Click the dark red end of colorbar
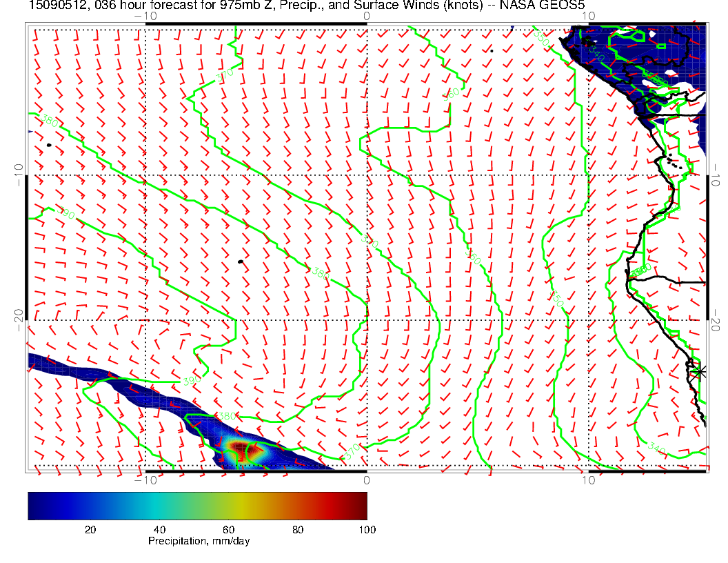This screenshot has width=728, height=563. (361, 506)
